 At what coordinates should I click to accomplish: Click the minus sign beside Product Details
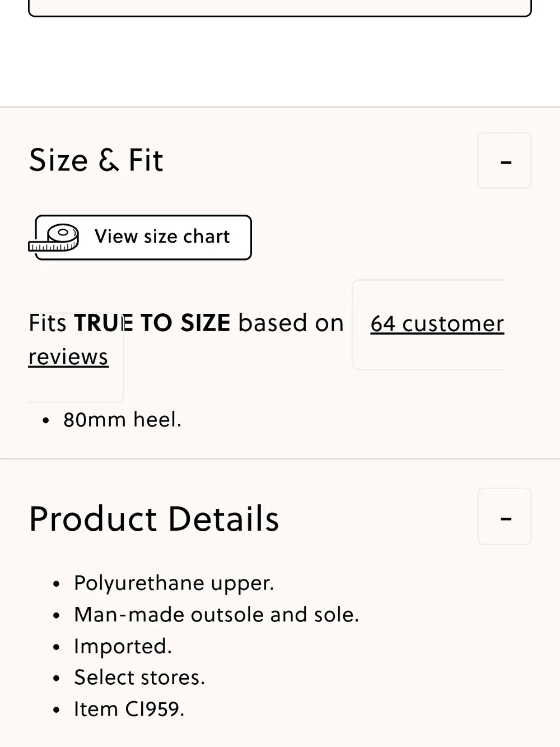pos(506,518)
